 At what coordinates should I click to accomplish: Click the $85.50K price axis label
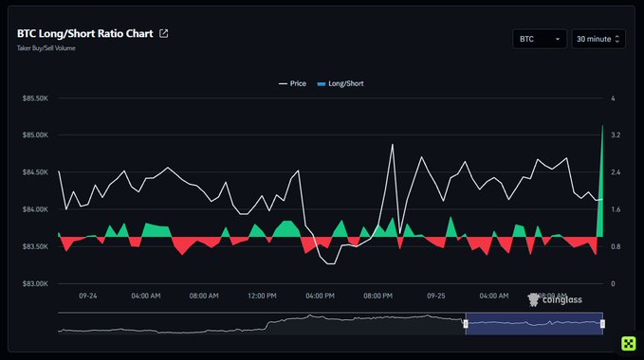35,99
